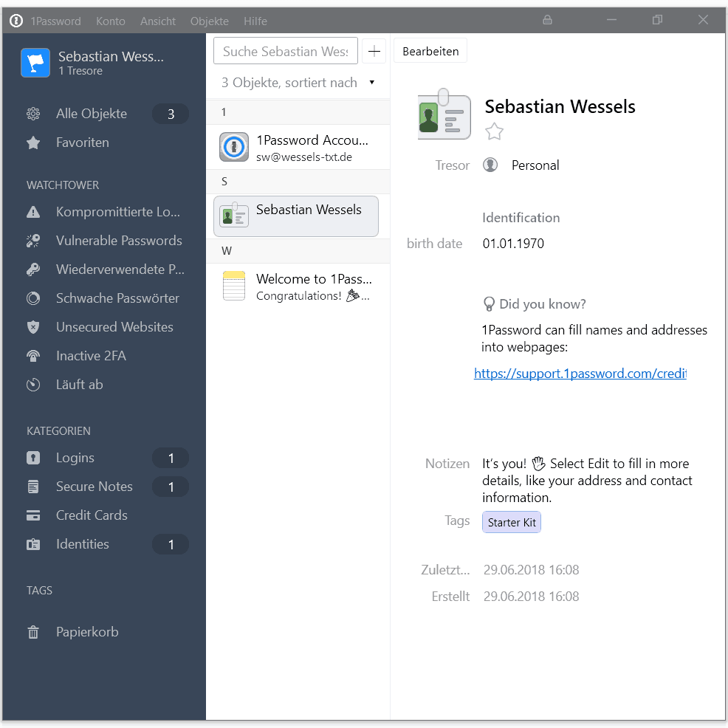
Task: Click the Alle Objekte gear icon
Action: pos(33,114)
